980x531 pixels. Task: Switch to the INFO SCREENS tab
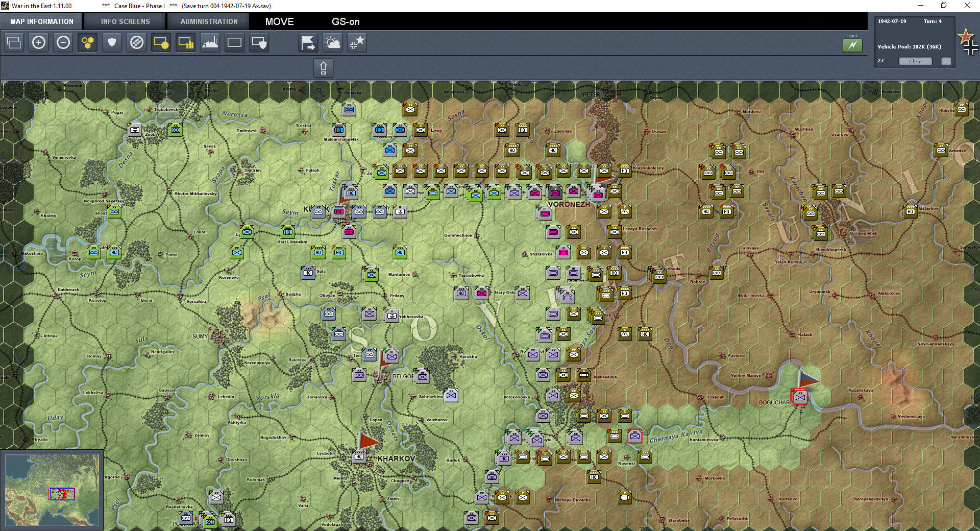(125, 21)
